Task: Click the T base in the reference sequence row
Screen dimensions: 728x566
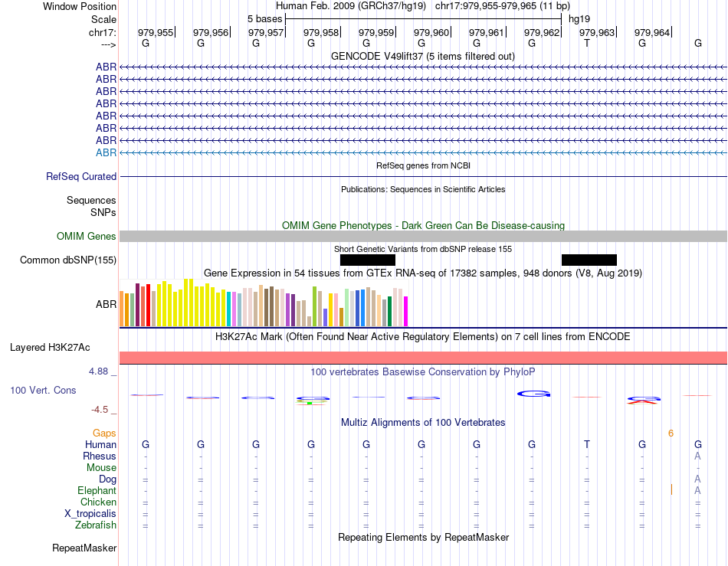Action: [x=587, y=43]
